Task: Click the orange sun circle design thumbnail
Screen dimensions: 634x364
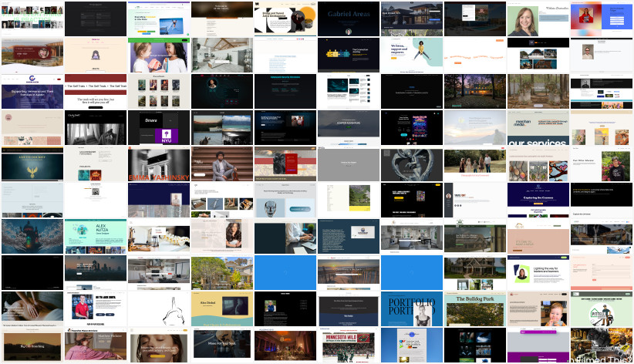Action: tap(285, 19)
